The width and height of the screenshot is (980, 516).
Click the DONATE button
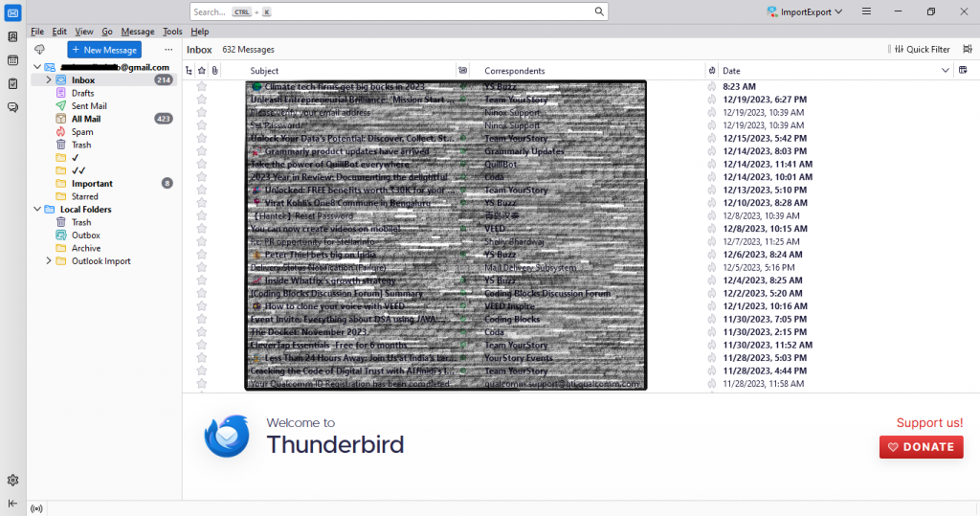[x=921, y=447]
